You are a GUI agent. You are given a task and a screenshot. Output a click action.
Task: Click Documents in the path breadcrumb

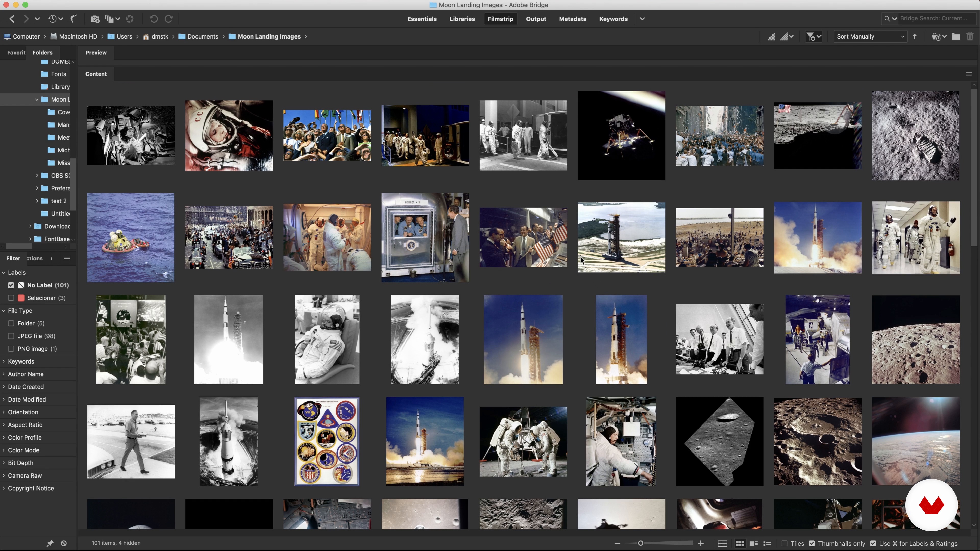(x=202, y=36)
